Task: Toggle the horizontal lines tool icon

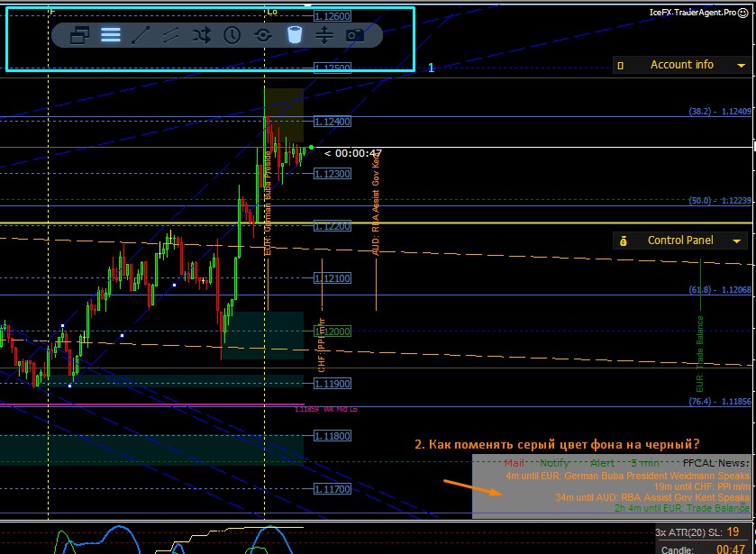Action: click(111, 35)
